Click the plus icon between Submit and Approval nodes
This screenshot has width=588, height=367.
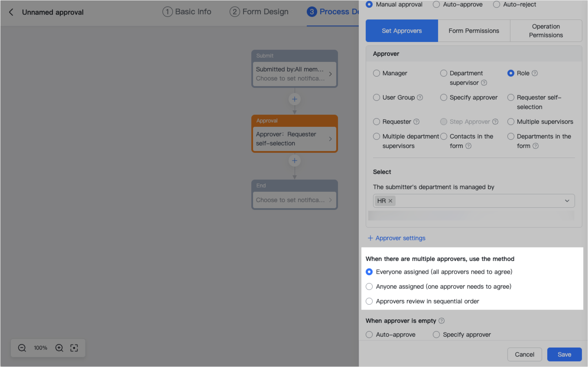click(294, 99)
